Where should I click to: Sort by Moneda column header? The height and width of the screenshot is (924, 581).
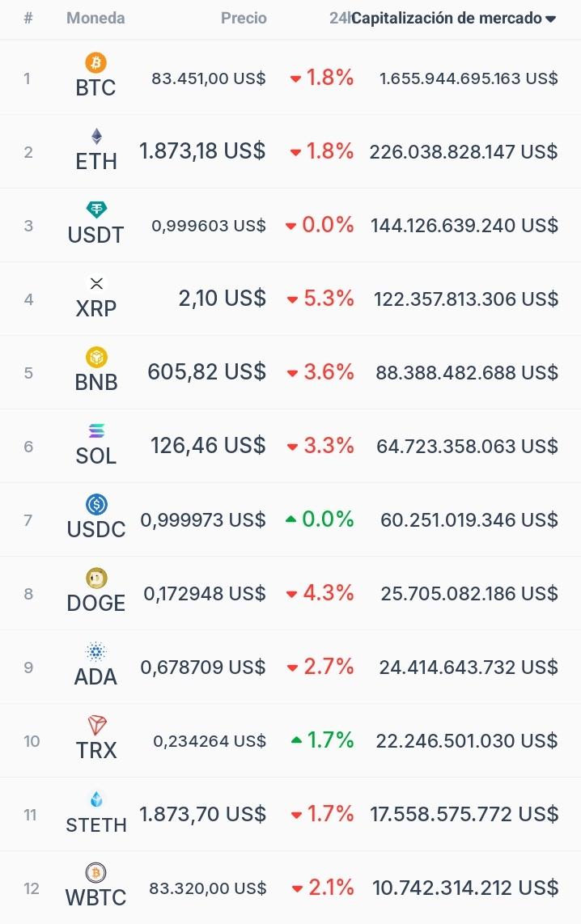point(95,19)
